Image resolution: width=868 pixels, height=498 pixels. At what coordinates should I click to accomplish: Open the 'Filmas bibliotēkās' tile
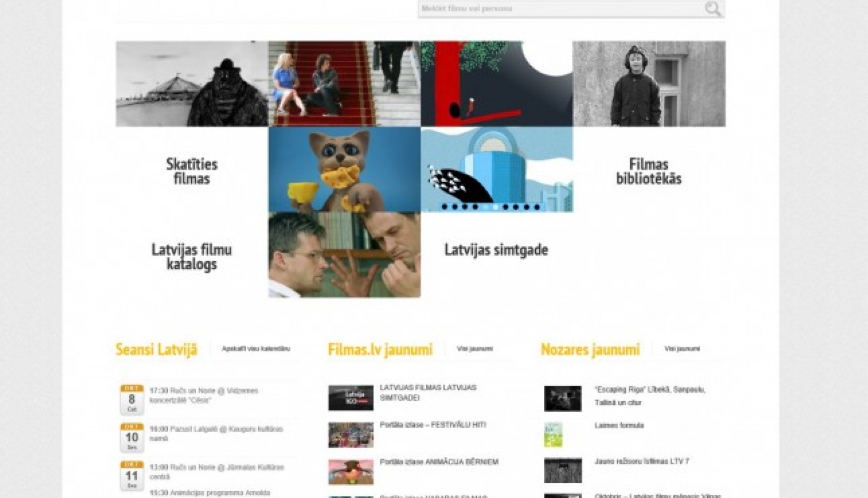pos(649,171)
